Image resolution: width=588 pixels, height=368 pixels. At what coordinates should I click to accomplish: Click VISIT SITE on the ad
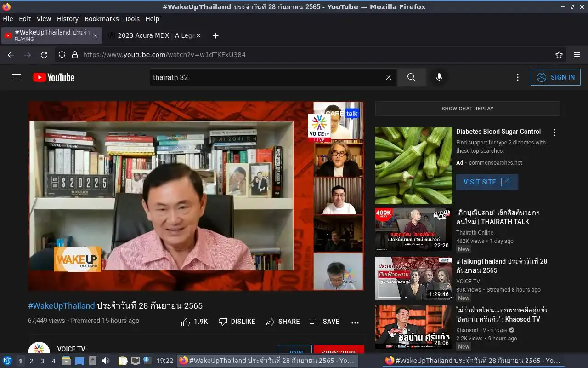click(487, 182)
